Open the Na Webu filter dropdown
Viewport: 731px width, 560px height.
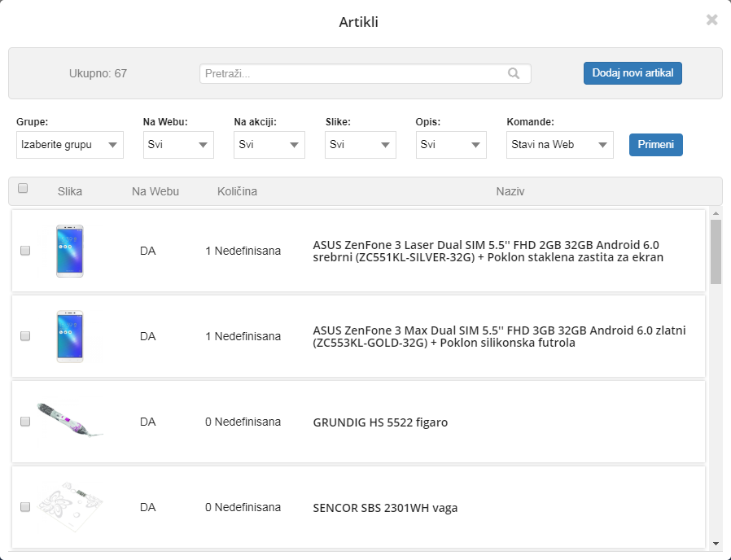click(178, 145)
